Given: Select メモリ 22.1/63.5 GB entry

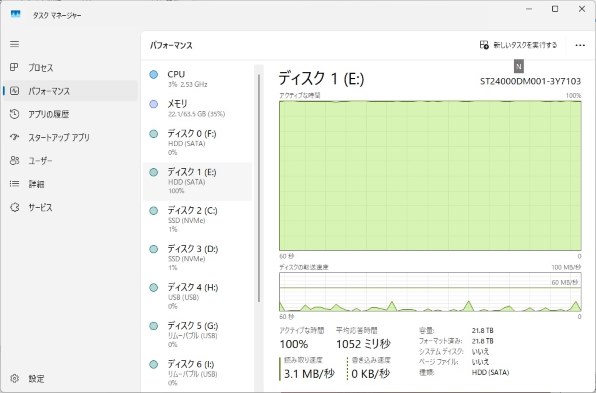Looking at the screenshot, I should click(197, 108).
